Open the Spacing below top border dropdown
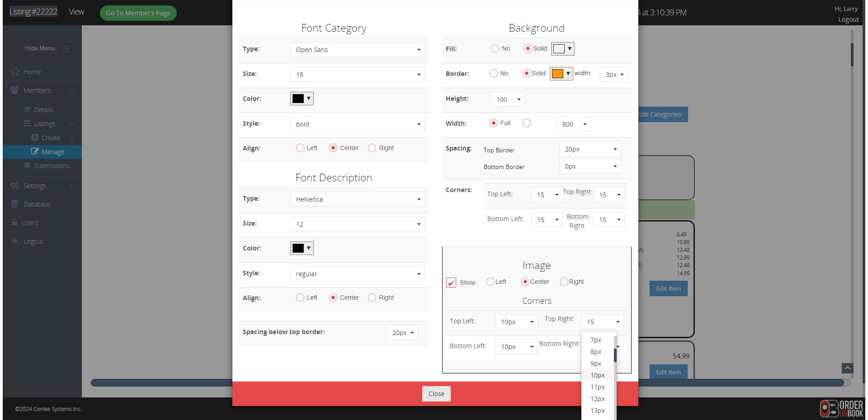Viewport: 868px width, 420px height. 402,333
